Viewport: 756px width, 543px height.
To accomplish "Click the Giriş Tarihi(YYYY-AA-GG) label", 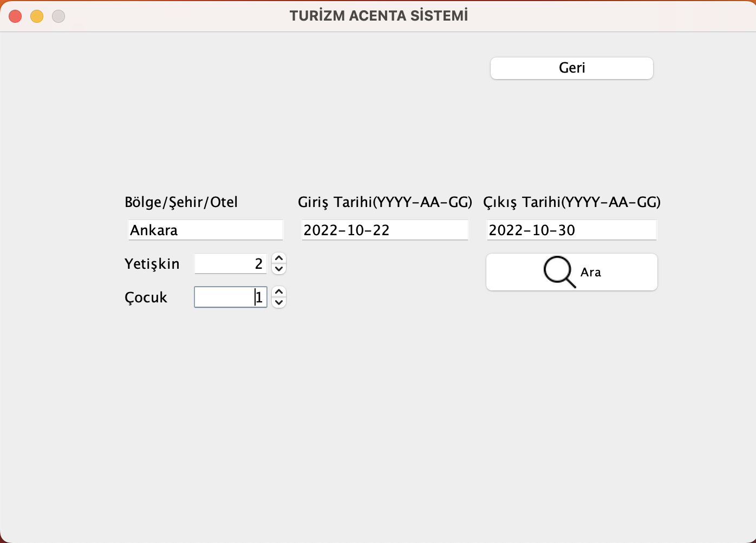I will tap(384, 202).
